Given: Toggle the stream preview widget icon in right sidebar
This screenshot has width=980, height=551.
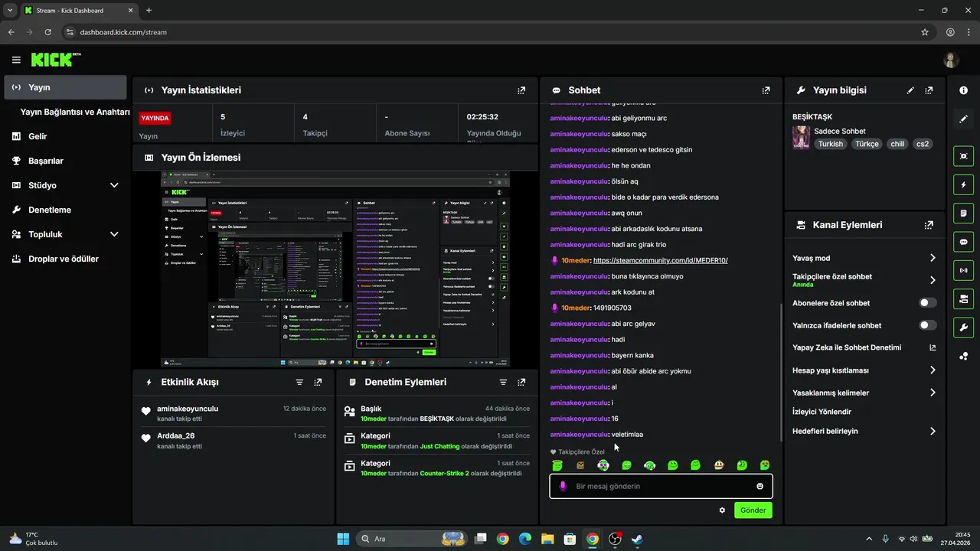Looking at the screenshot, I should point(963,156).
